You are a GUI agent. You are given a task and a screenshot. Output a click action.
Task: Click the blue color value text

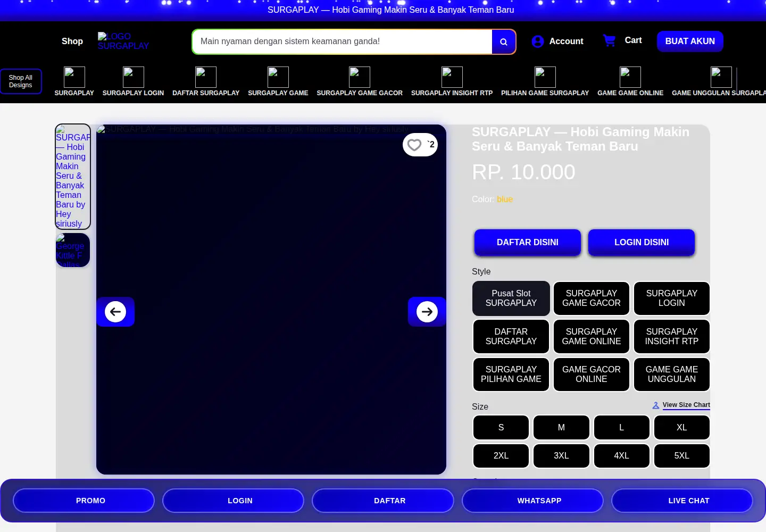tap(505, 199)
